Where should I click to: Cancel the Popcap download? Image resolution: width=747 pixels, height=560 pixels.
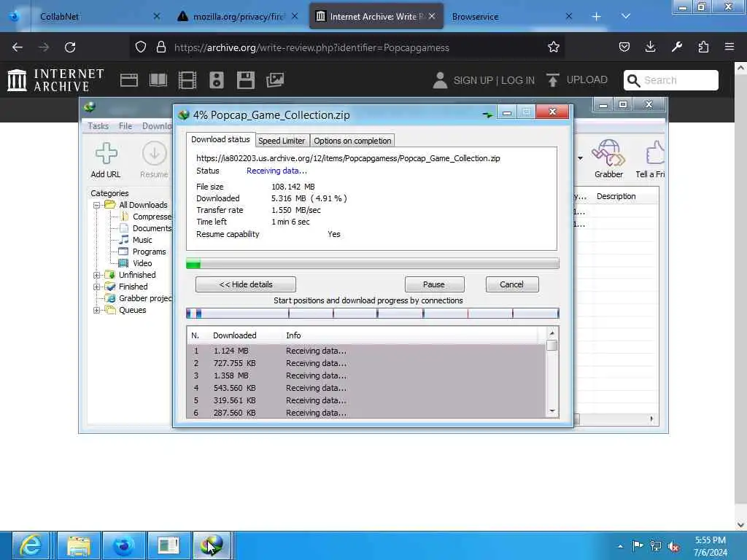click(511, 284)
